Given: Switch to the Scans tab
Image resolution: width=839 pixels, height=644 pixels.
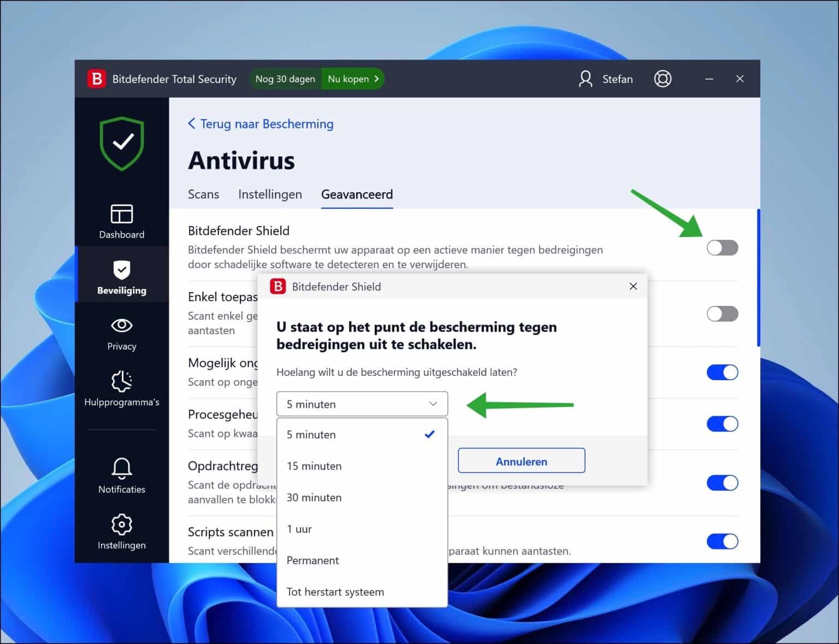Looking at the screenshot, I should [x=203, y=194].
